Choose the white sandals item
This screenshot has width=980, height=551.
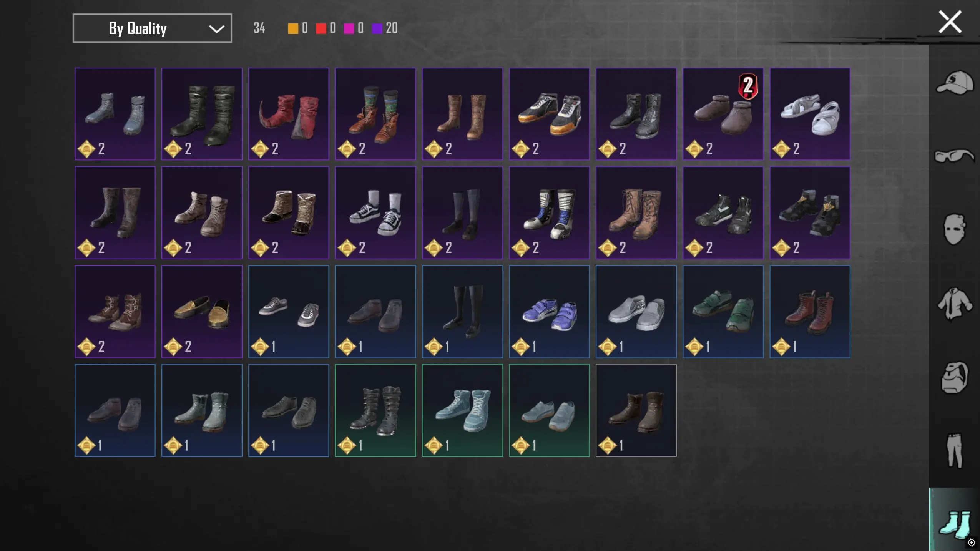coord(810,114)
